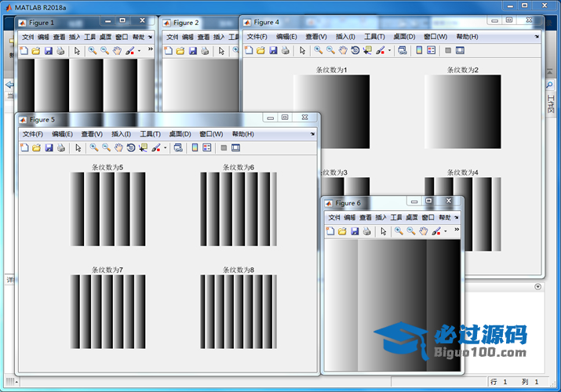Open 查看(V) menu in Figure 5
This screenshot has width=561, height=392.
(92, 134)
